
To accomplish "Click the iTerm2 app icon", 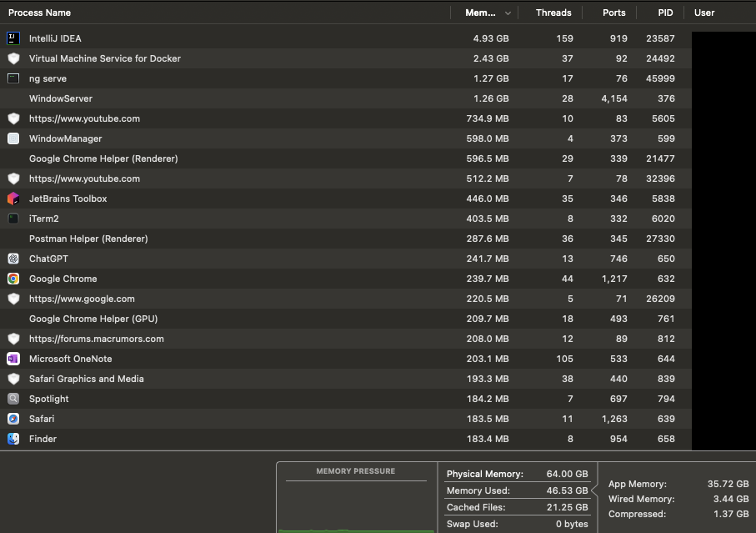I will 12,219.
